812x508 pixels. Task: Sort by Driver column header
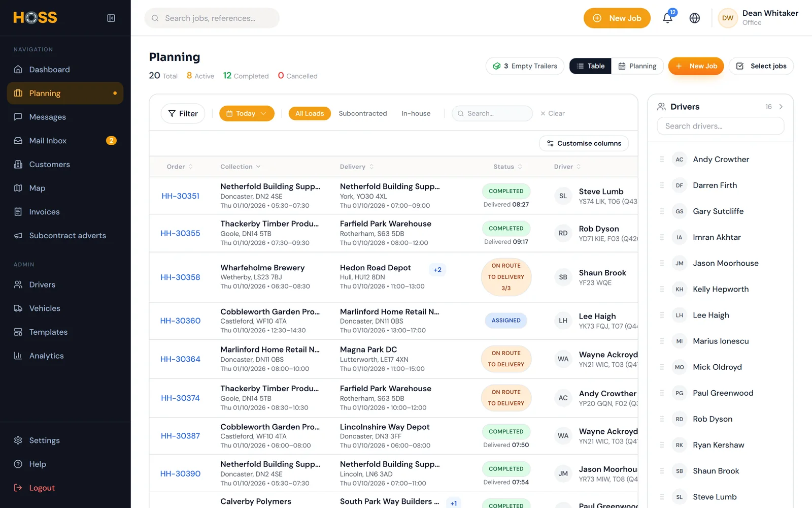(x=567, y=167)
